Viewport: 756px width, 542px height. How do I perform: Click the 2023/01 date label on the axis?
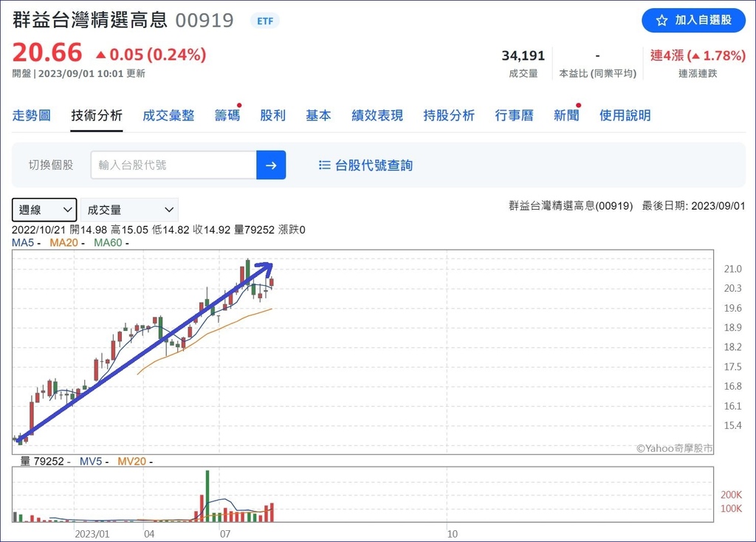pos(92,534)
